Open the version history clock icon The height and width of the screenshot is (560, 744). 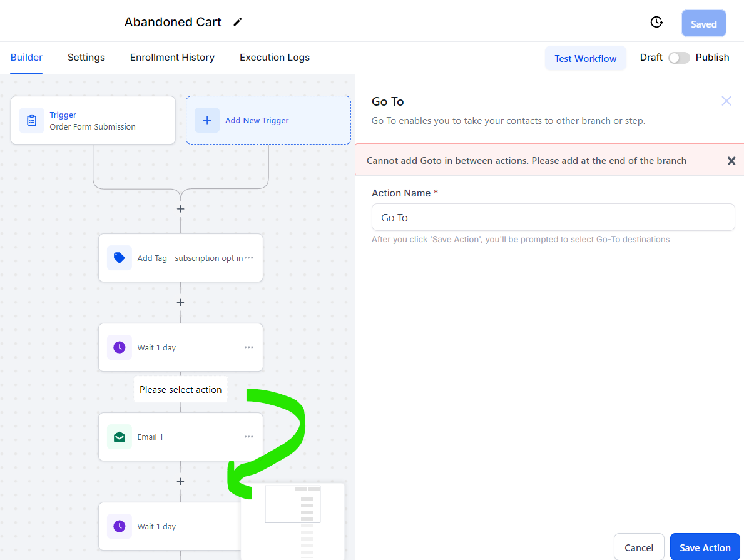click(656, 22)
